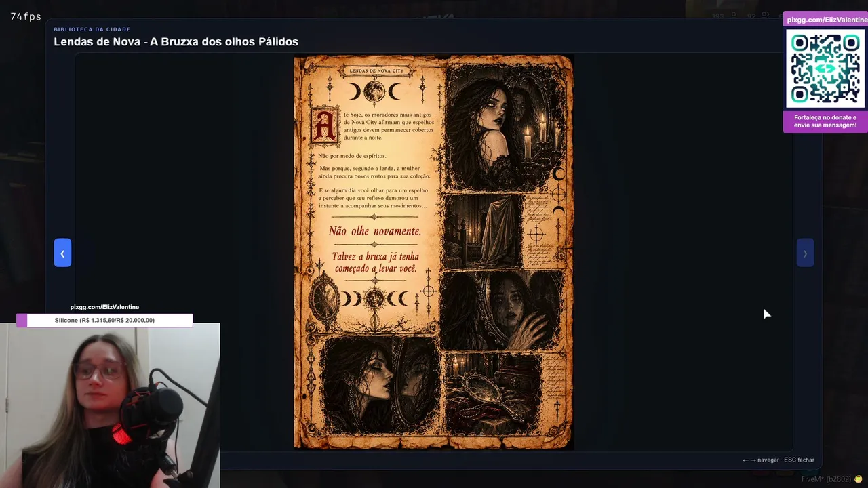The width and height of the screenshot is (868, 488).
Task: Click the woman with candles illustration panel
Action: tap(505, 127)
